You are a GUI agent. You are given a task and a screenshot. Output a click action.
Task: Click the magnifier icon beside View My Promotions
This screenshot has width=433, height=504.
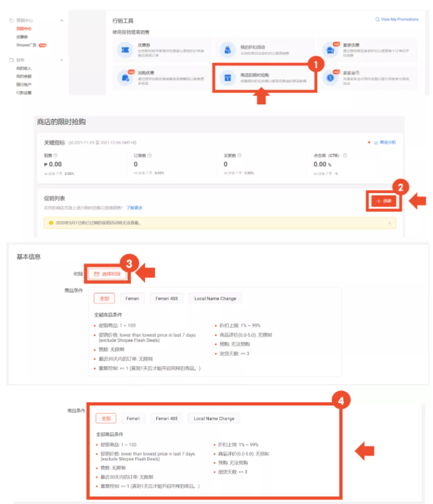point(377,19)
